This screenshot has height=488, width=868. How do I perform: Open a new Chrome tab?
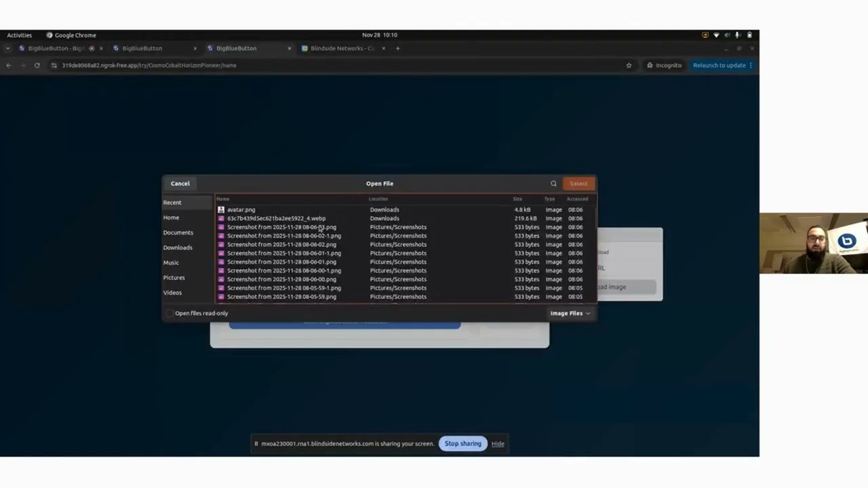pos(397,48)
